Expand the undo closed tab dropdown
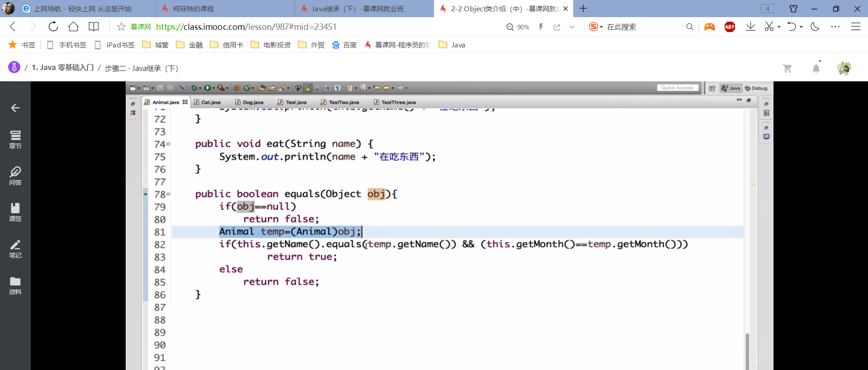The height and width of the screenshot is (370, 868). [x=801, y=27]
